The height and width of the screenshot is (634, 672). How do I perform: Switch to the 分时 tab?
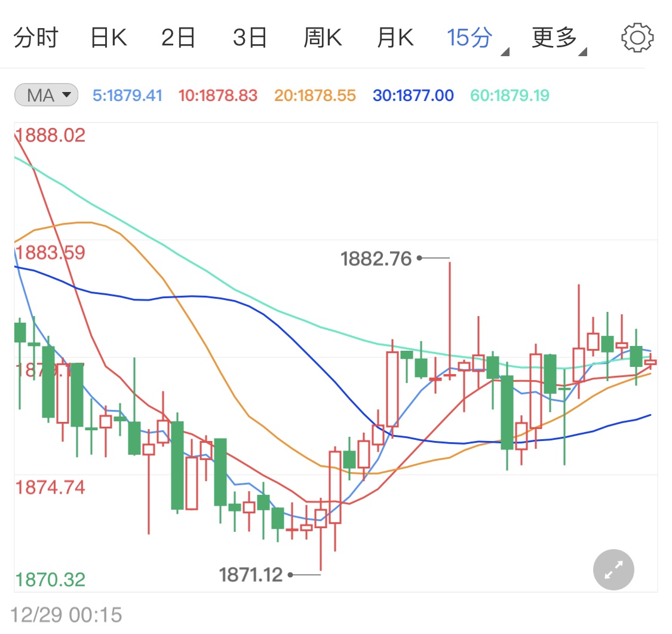click(x=36, y=37)
